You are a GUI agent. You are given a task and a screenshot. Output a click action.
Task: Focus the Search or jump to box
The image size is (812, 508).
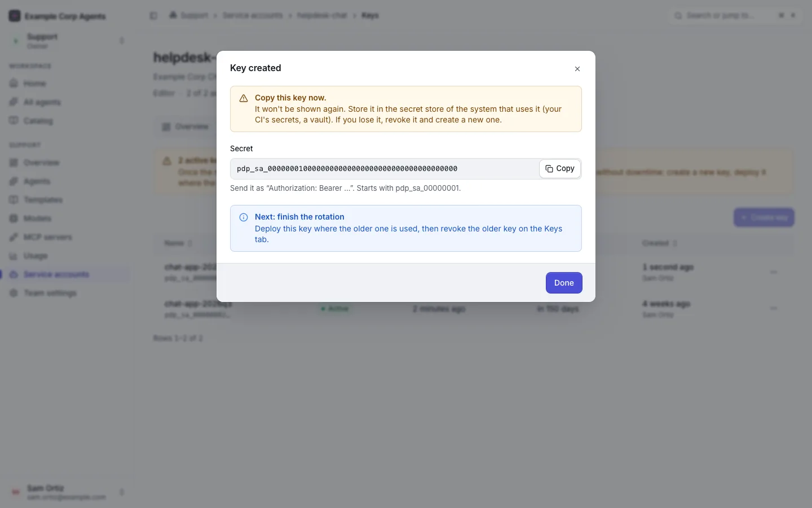point(735,16)
